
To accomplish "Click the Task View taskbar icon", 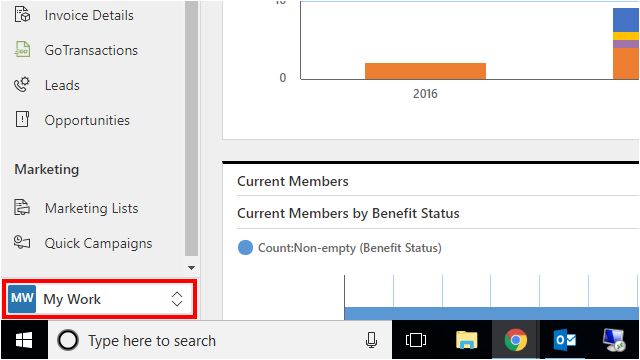I will click(416, 340).
